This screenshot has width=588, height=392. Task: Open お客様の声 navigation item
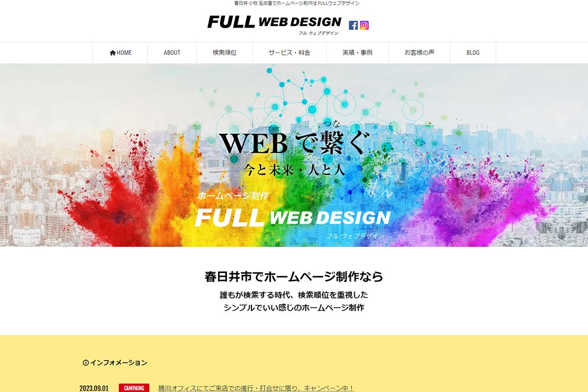coord(419,53)
